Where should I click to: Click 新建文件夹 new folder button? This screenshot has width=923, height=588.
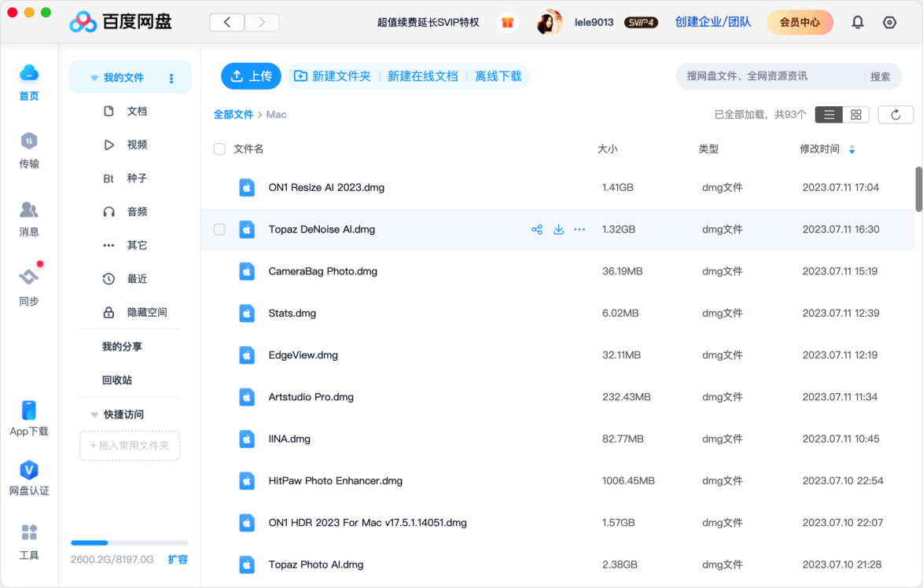pyautogui.click(x=333, y=76)
